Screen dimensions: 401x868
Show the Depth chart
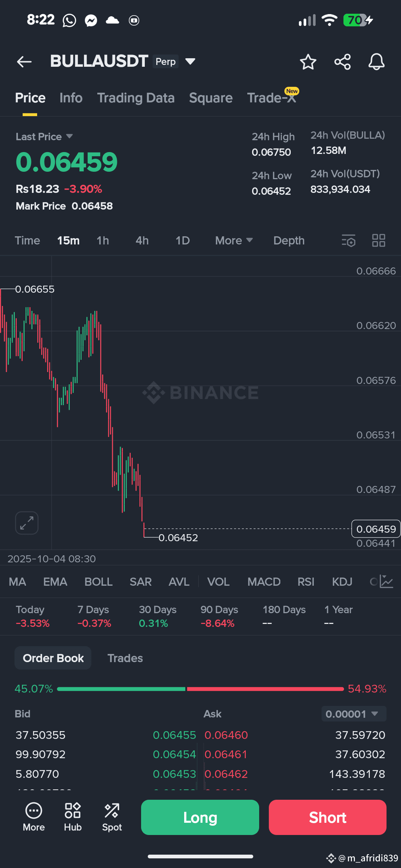coord(289,240)
